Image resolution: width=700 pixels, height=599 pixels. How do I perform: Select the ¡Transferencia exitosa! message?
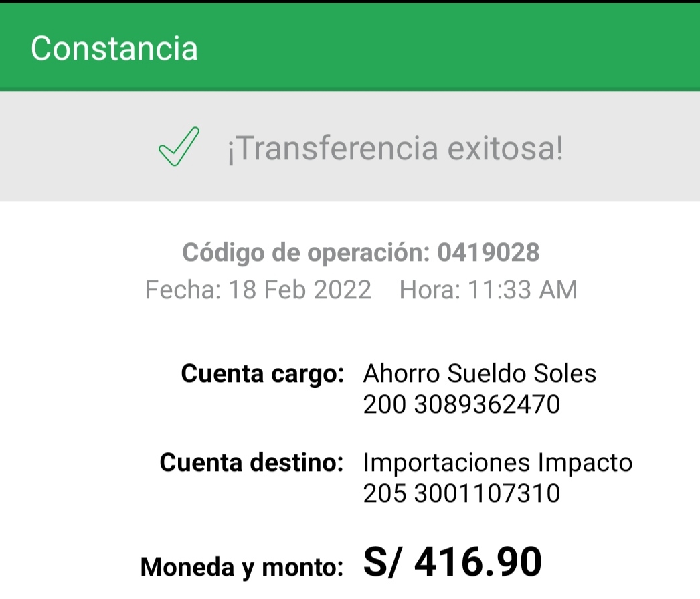point(396,149)
